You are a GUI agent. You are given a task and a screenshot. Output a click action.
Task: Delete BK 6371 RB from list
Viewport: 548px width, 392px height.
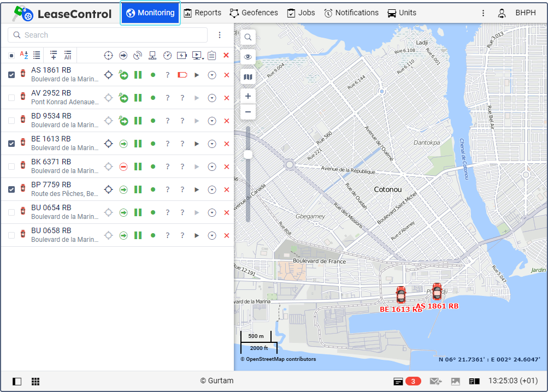226,167
